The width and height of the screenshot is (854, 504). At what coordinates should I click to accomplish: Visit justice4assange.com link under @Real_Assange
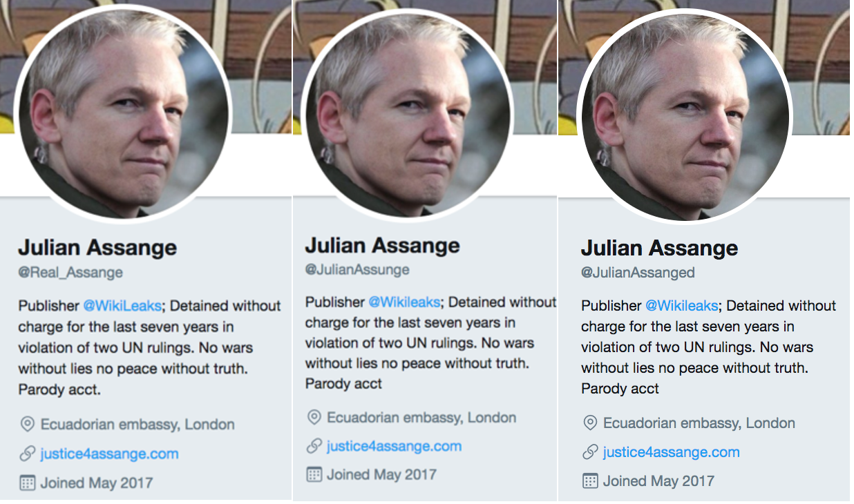[x=109, y=454]
